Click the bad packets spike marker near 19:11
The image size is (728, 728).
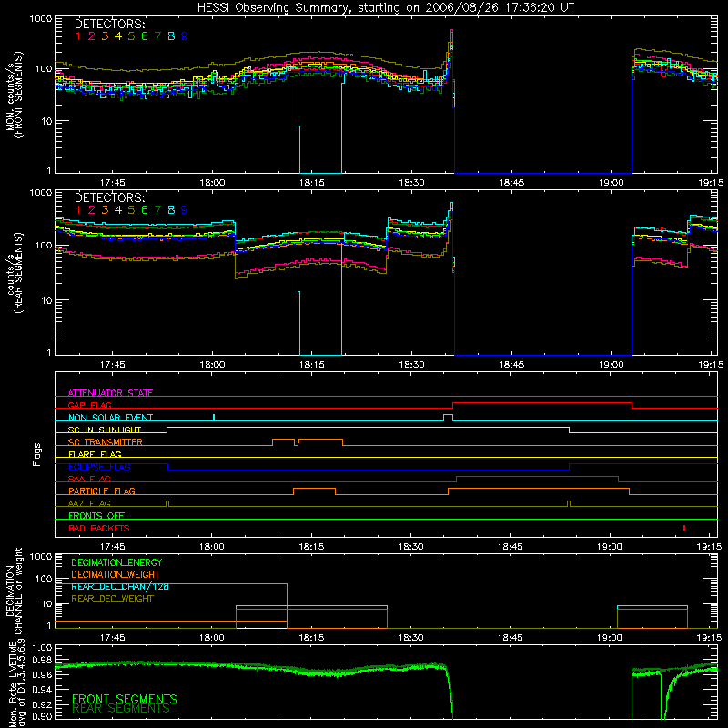click(x=684, y=528)
